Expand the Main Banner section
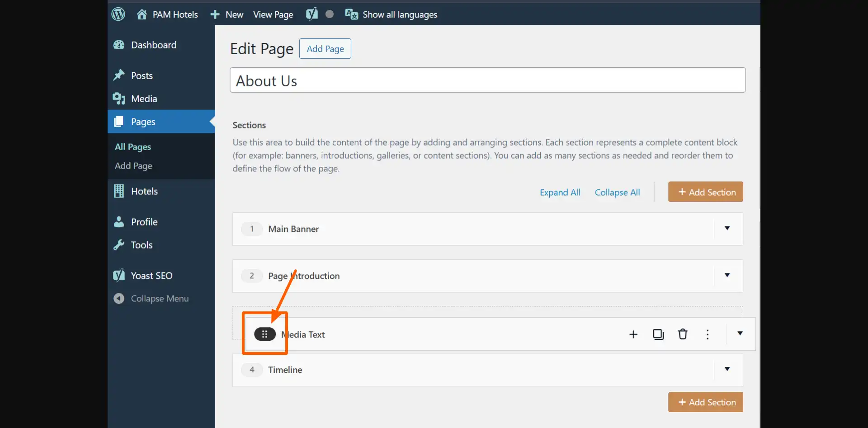This screenshot has height=428, width=868. (727, 228)
